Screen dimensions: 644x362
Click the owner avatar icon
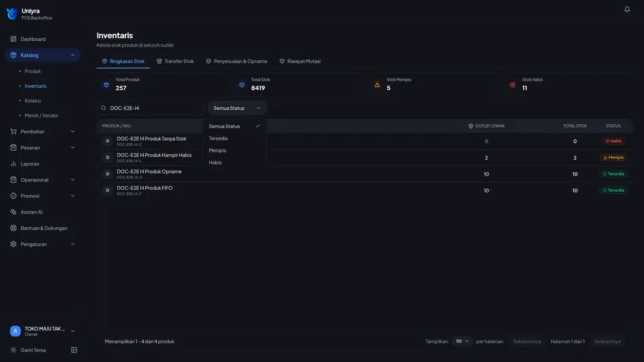click(x=15, y=330)
